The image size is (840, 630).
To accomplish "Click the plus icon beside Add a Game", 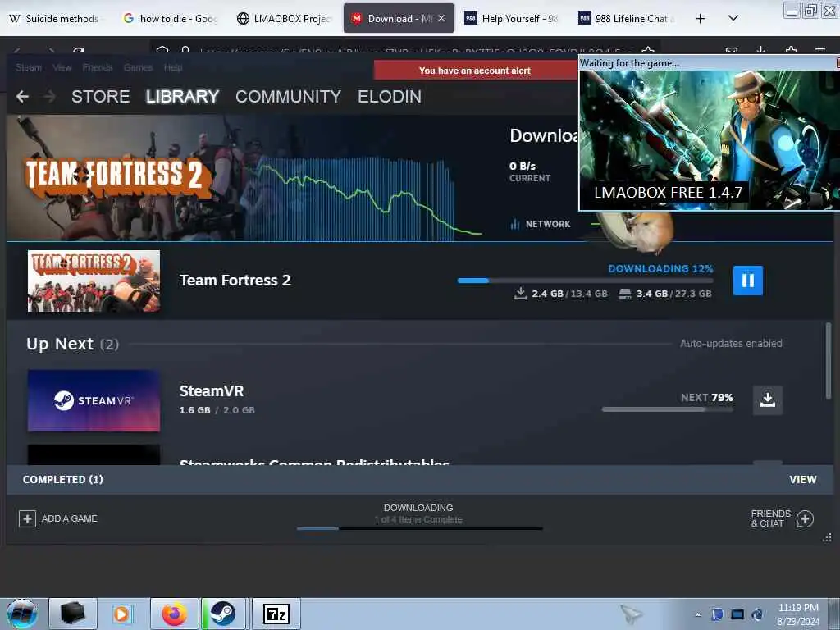I will pyautogui.click(x=27, y=518).
